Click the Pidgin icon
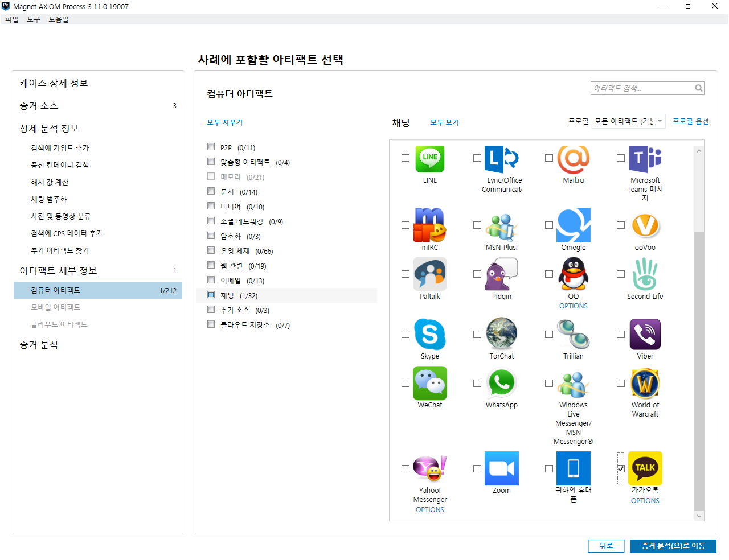Screen dimensions: 729x560 coord(502,274)
